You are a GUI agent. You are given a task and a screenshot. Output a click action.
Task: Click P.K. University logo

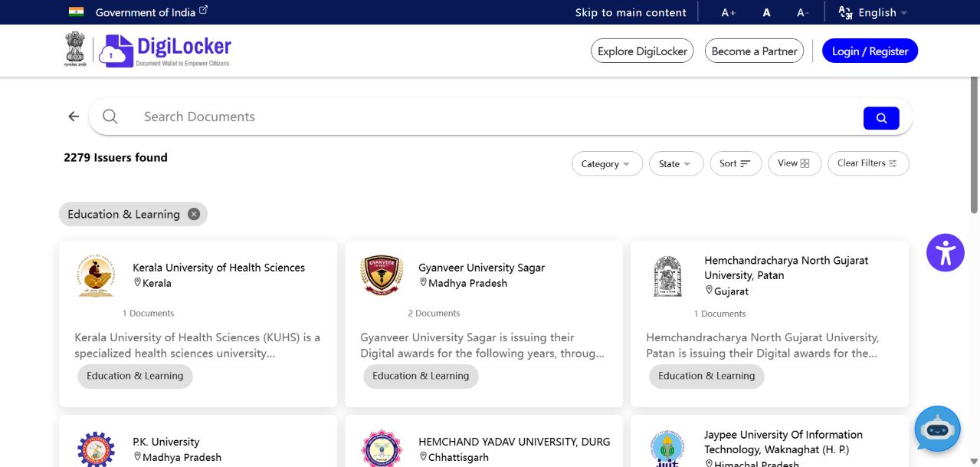pyautogui.click(x=96, y=450)
